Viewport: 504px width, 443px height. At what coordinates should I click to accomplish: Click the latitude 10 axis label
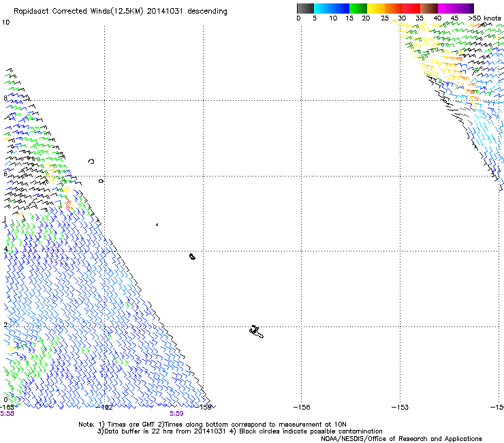click(5, 22)
